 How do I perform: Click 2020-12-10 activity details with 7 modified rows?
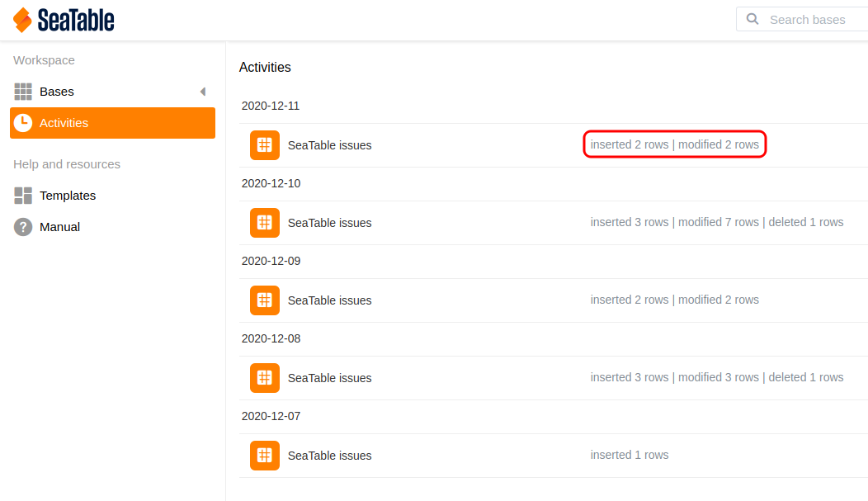point(716,222)
